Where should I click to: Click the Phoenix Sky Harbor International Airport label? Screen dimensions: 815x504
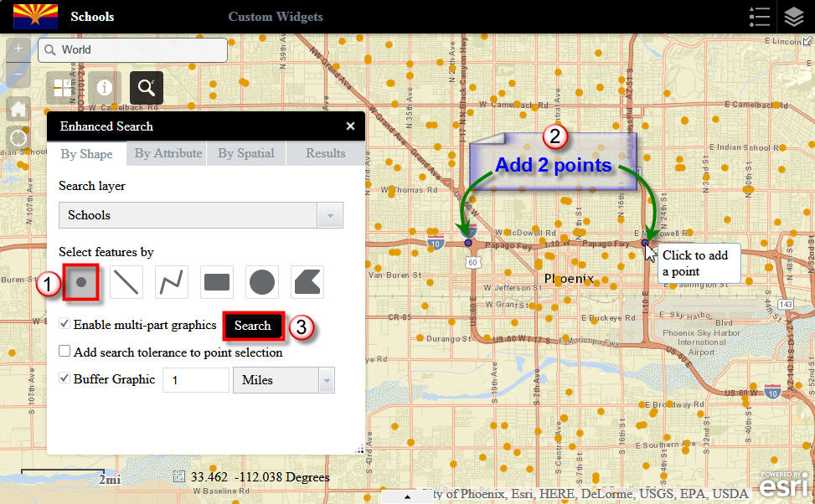[x=701, y=342]
